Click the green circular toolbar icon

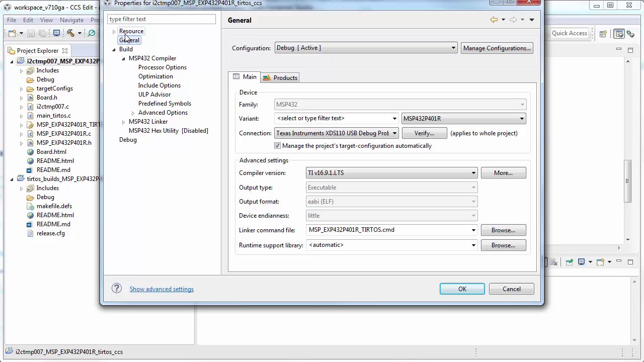coord(92,33)
